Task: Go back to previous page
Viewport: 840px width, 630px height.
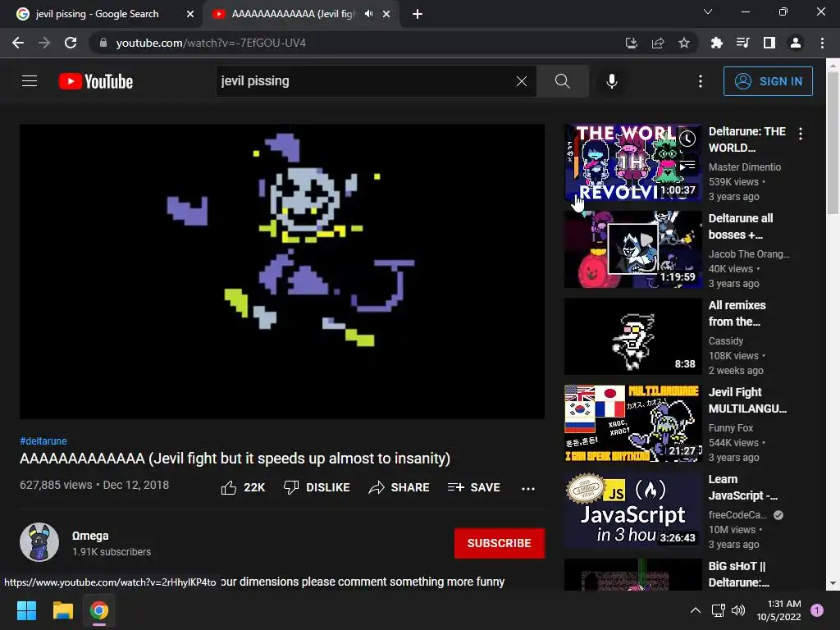Action: [18, 43]
